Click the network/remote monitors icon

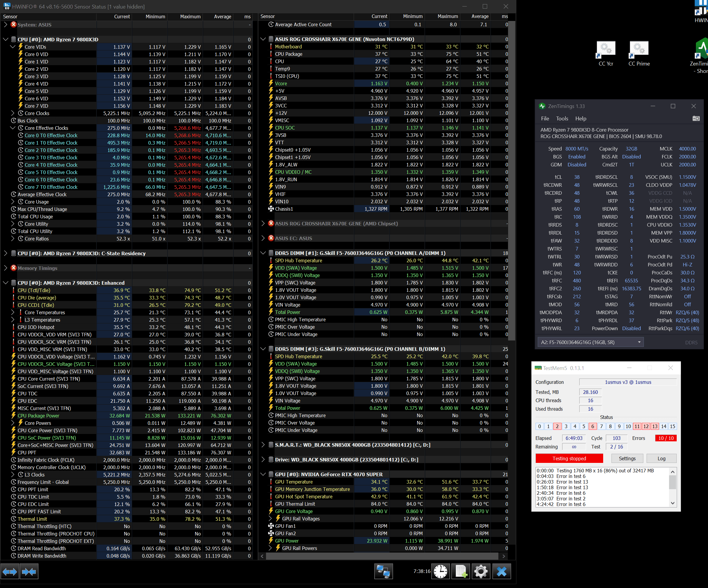click(x=383, y=571)
